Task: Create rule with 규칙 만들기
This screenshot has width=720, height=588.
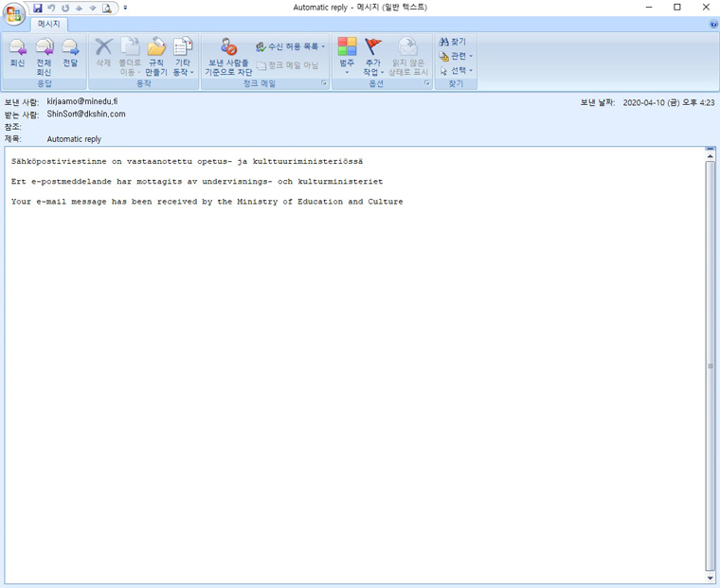Action: coord(156,57)
